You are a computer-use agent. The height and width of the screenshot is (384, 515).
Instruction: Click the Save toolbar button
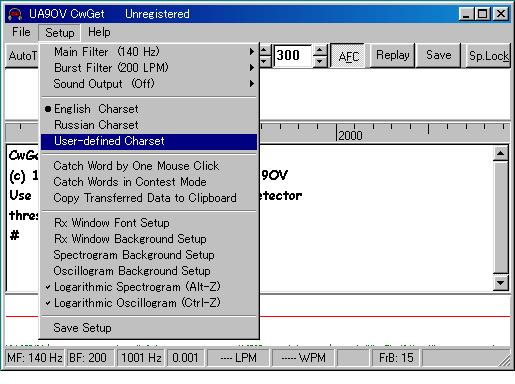click(438, 55)
